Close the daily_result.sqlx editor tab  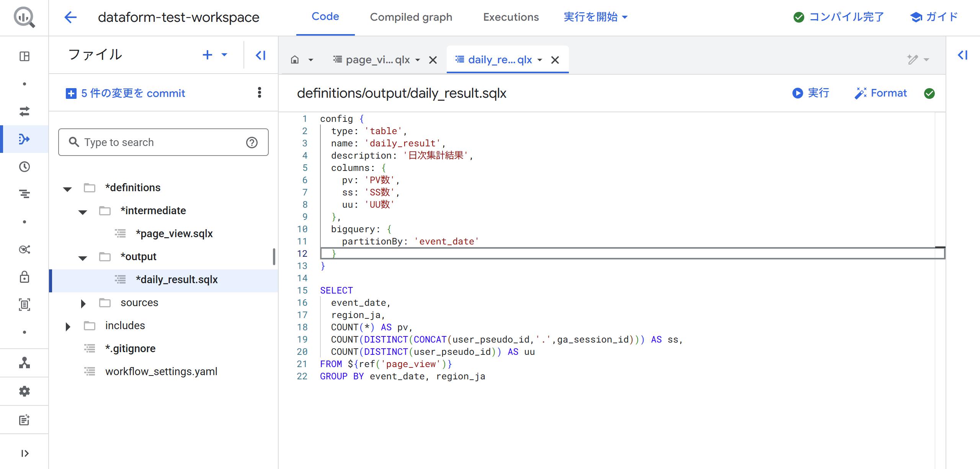pos(555,60)
